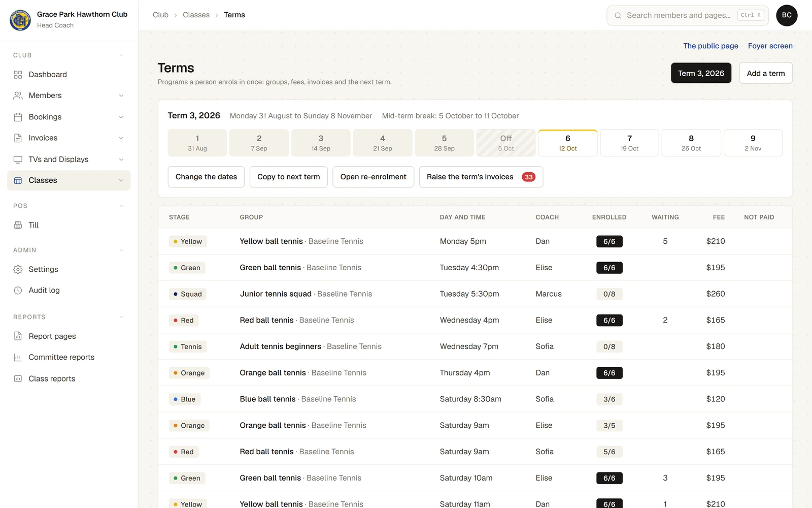This screenshot has width=812, height=508.
Task: Select week 9 starting 2 Nov
Action: pyautogui.click(x=753, y=143)
